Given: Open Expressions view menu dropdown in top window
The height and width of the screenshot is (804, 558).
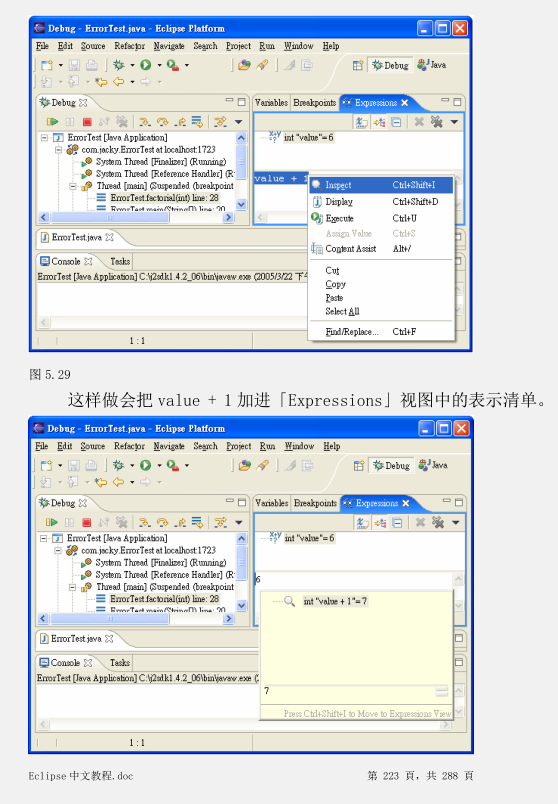Looking at the screenshot, I should (x=454, y=122).
